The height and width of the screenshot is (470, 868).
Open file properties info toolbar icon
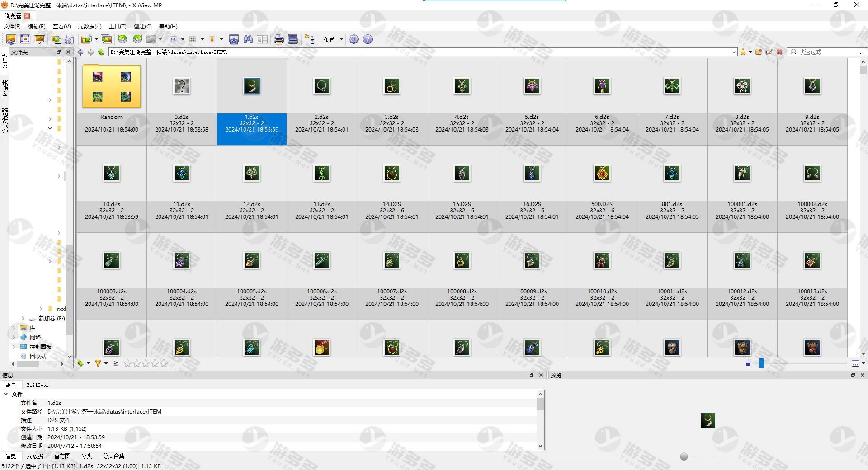tap(70, 39)
